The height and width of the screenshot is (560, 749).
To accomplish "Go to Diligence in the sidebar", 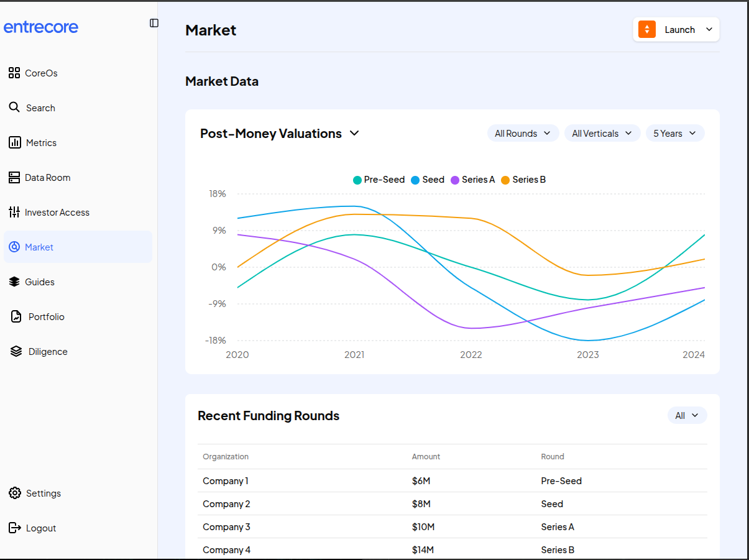I will tap(47, 352).
